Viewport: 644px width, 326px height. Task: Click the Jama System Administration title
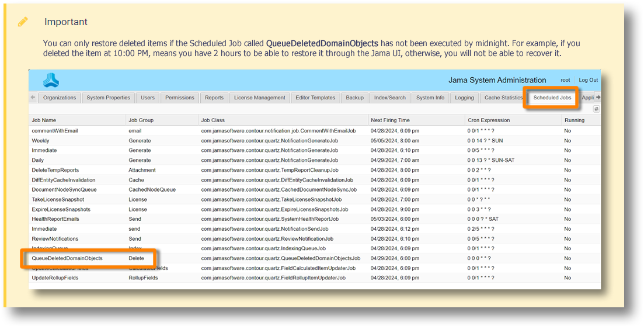click(x=497, y=80)
